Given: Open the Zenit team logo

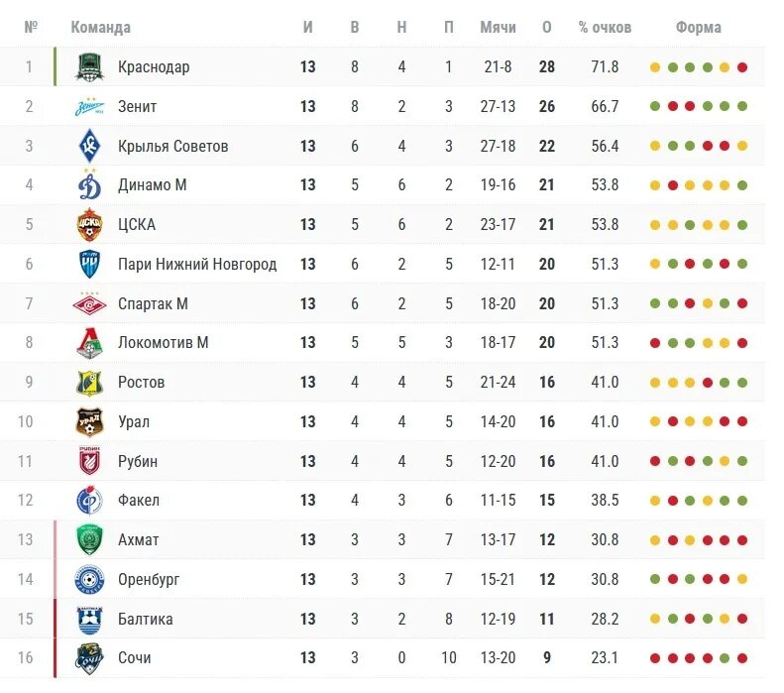Looking at the screenshot, I should click(89, 106).
